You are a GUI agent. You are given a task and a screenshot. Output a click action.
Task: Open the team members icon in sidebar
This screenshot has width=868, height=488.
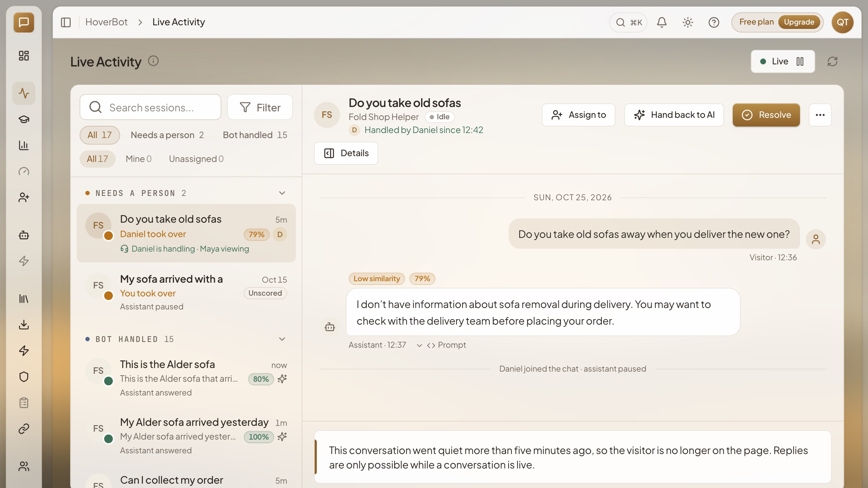pos(24,466)
